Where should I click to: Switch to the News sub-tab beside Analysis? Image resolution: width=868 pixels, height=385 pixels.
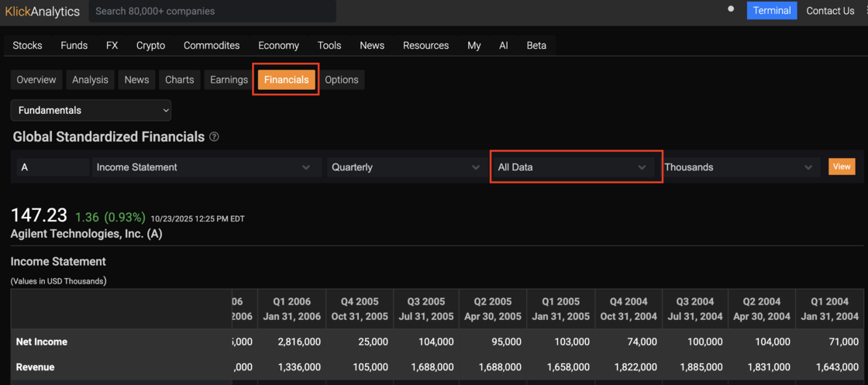coord(136,80)
